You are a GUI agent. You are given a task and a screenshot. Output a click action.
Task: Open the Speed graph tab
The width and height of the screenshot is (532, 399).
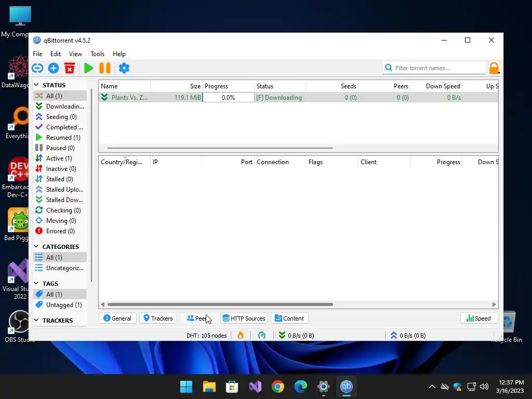pyautogui.click(x=478, y=318)
